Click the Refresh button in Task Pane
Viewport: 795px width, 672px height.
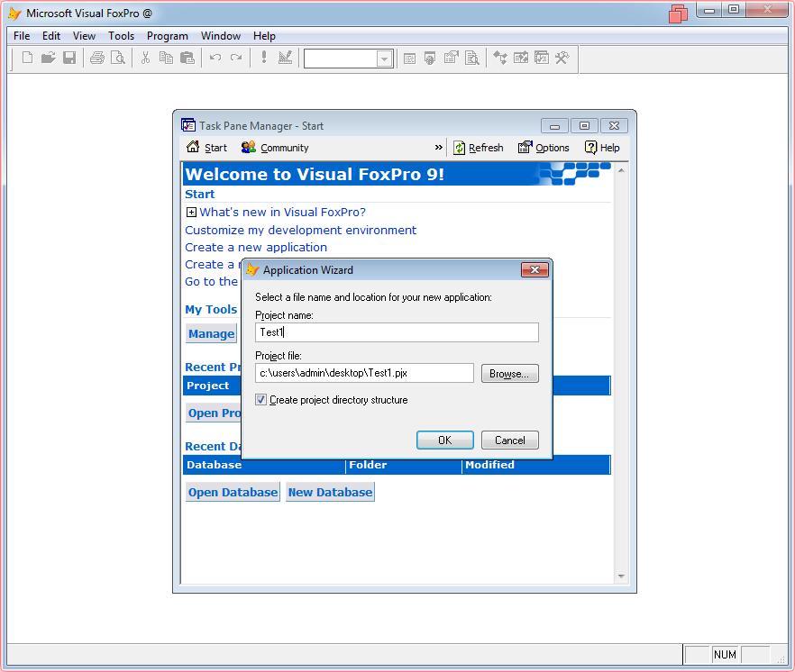(478, 148)
